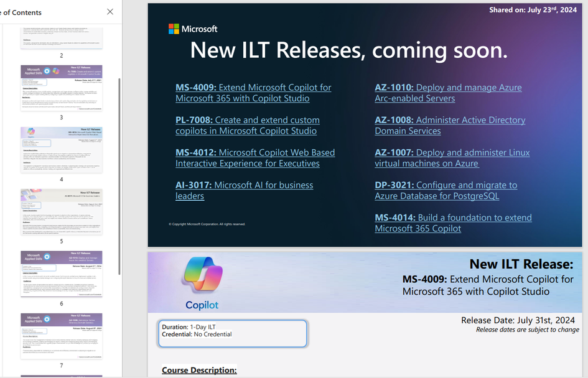The image size is (588, 378).
Task: Click the 'Credential: No Credential' line
Action: (x=197, y=334)
